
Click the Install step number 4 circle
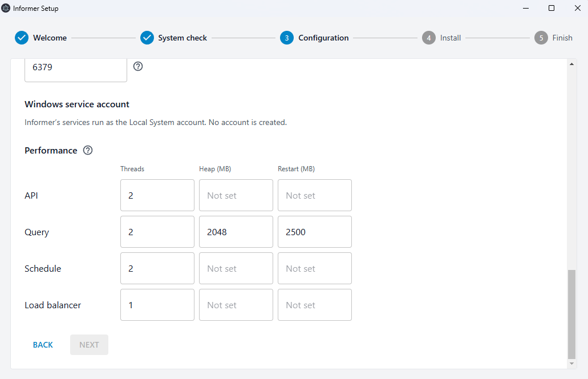(x=429, y=38)
